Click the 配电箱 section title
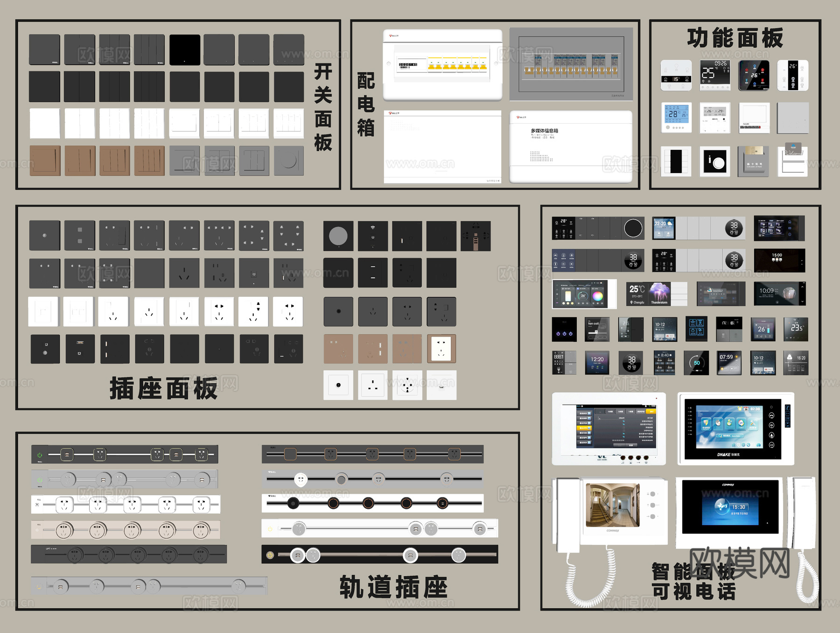Image resolution: width=840 pixels, height=633 pixels. tap(366, 104)
